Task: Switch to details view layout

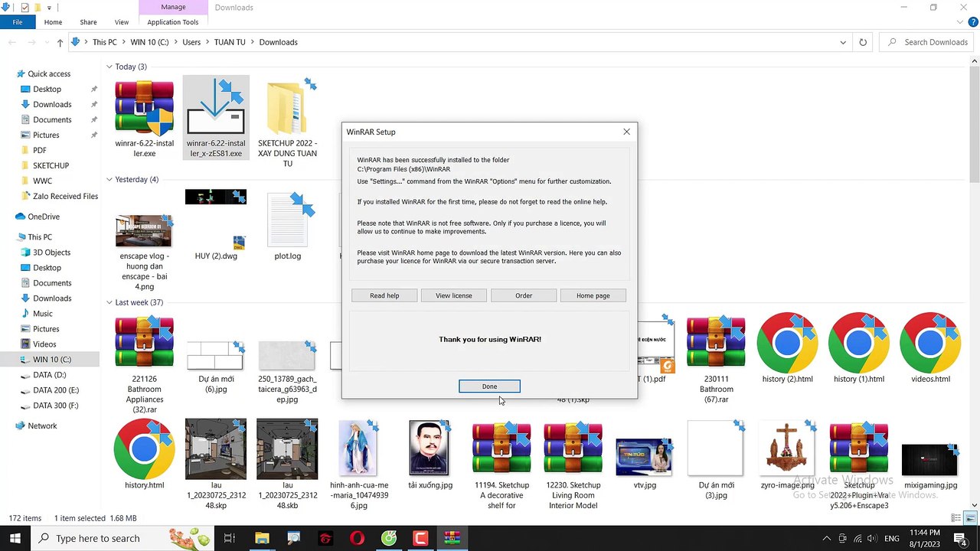Action: (955, 518)
